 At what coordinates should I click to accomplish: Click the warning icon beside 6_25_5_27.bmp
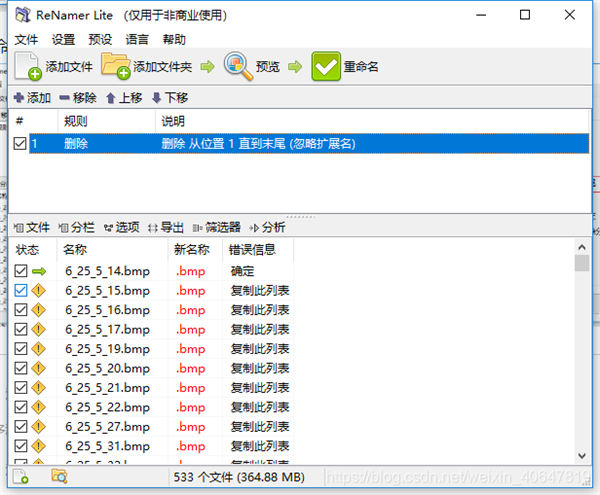[38, 427]
